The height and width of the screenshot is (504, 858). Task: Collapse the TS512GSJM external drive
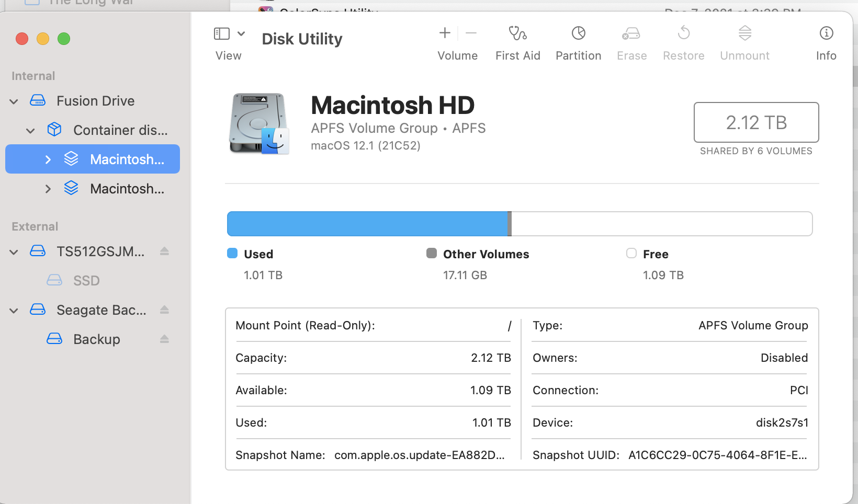pyautogui.click(x=14, y=252)
